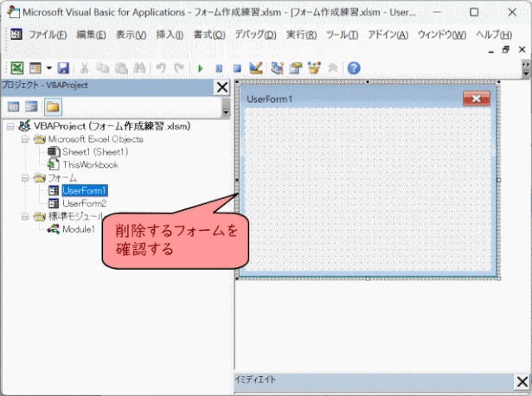Viewport: 532px width, 396px height.
Task: Toggle Design Mode icon
Action: [256, 67]
